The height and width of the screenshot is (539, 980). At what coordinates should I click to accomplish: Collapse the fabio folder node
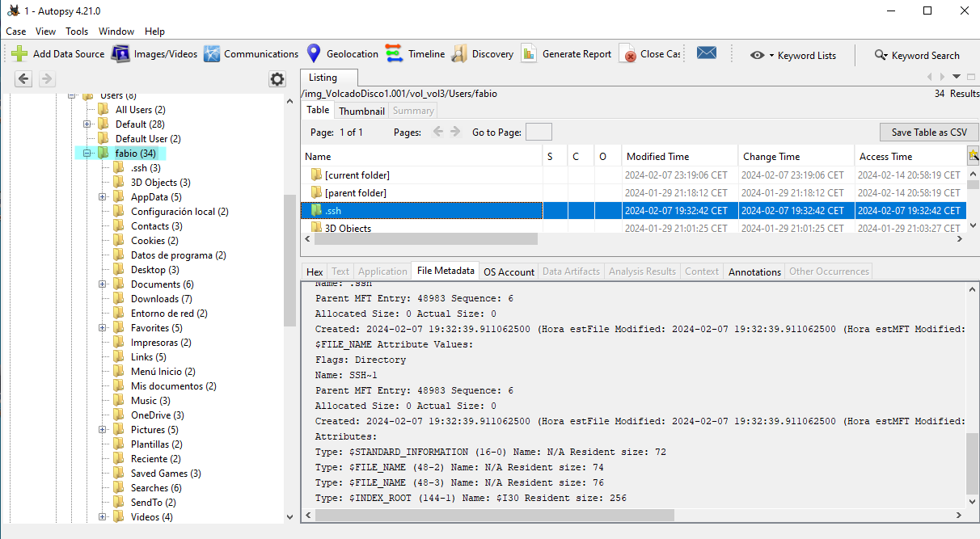pos(87,154)
